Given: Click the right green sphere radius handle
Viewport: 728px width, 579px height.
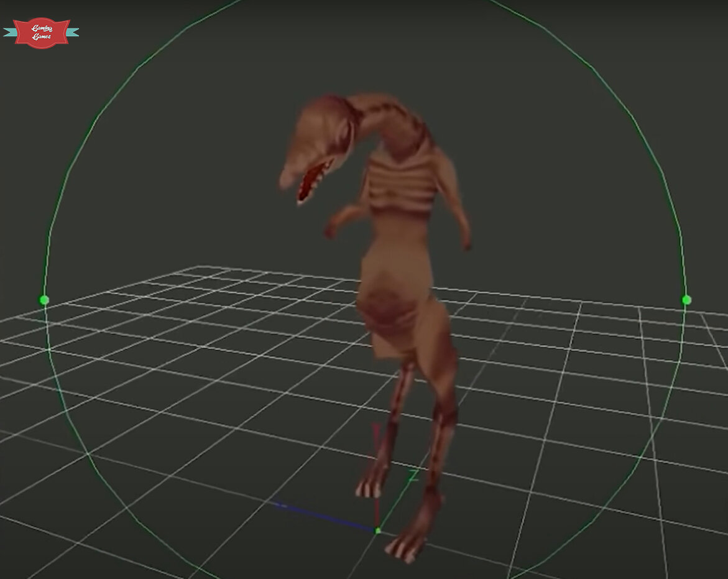Looking at the screenshot, I should [686, 300].
